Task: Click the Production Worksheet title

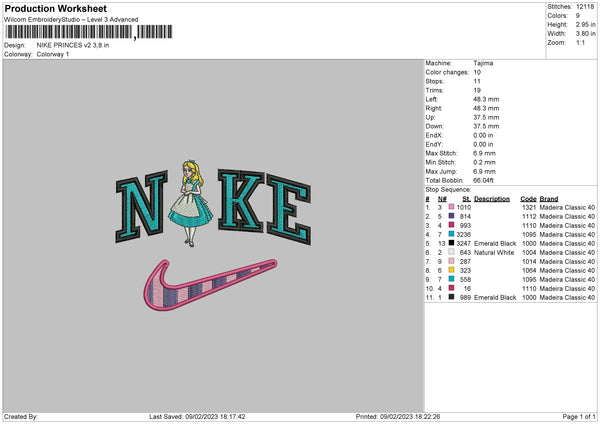Action: point(56,8)
